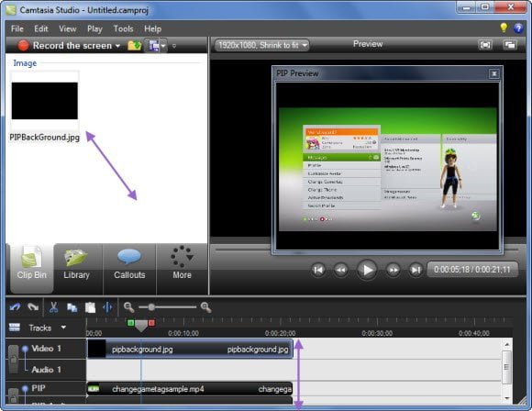The width and height of the screenshot is (532, 411).
Task: Select the pipbackground.jpg clip on Video 1
Action: pyautogui.click(x=190, y=349)
